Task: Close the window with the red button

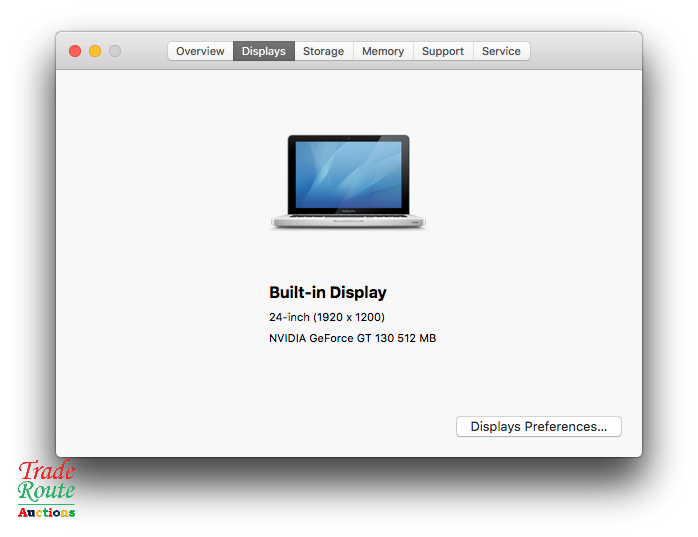Action: point(75,51)
